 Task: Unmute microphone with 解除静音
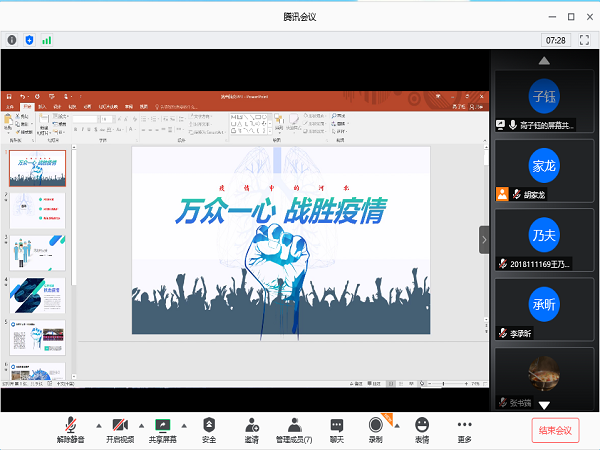[70, 430]
